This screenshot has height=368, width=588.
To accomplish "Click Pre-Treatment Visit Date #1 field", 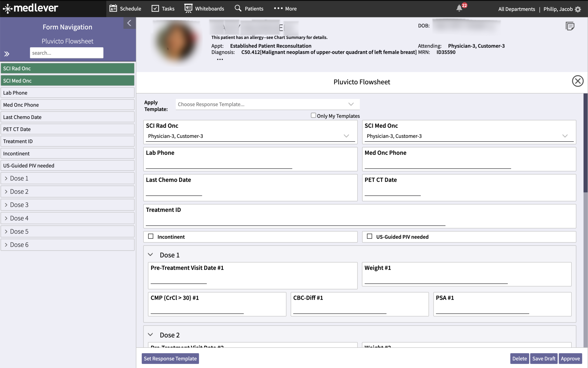I will click(x=179, y=279).
